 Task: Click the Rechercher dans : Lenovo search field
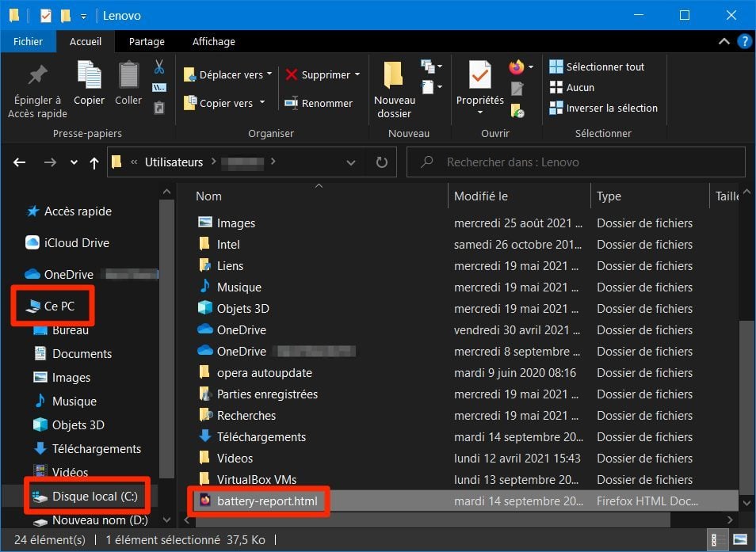point(576,162)
